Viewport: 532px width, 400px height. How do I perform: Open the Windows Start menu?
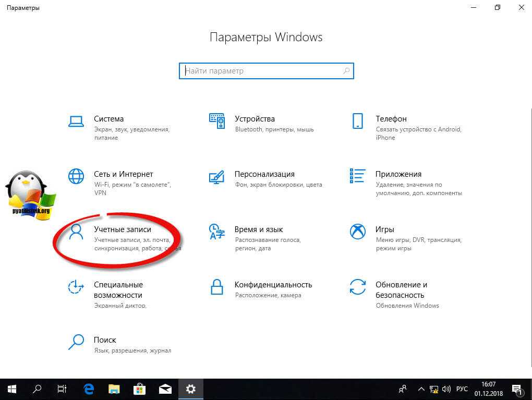(x=12, y=389)
